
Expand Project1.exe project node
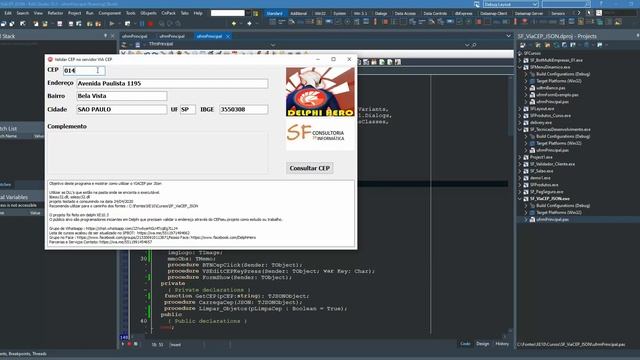[x=520, y=157]
